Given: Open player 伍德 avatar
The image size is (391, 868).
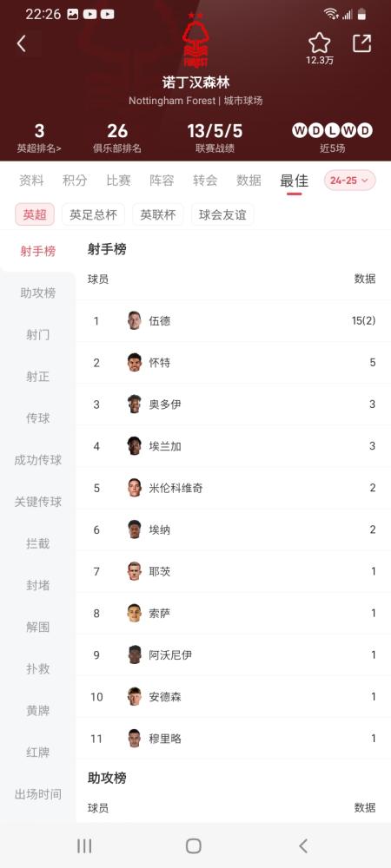Looking at the screenshot, I should point(134,320).
